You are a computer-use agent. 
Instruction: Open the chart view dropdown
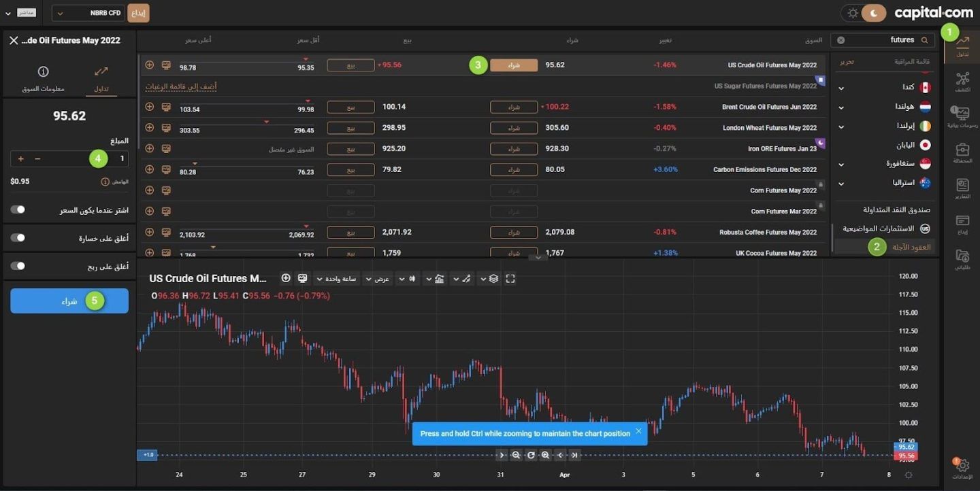(378, 278)
